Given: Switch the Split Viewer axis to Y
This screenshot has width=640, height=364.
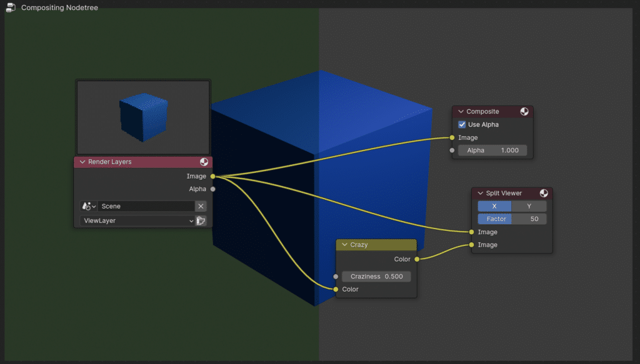Looking at the screenshot, I should (x=528, y=206).
